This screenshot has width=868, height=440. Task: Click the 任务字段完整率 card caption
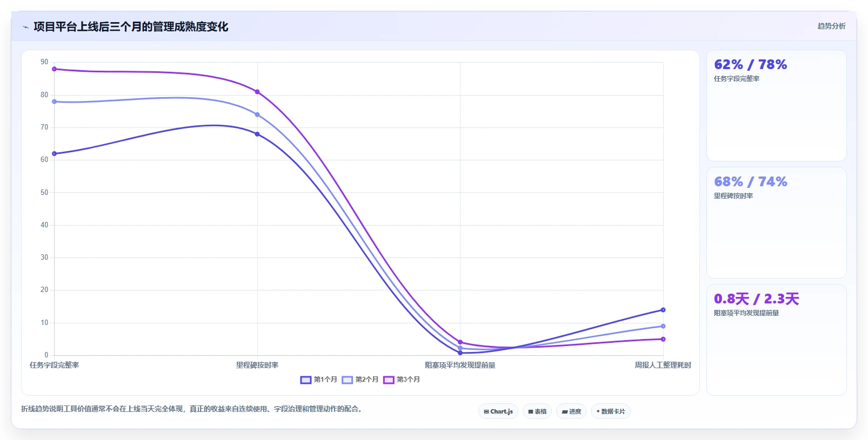(x=737, y=79)
